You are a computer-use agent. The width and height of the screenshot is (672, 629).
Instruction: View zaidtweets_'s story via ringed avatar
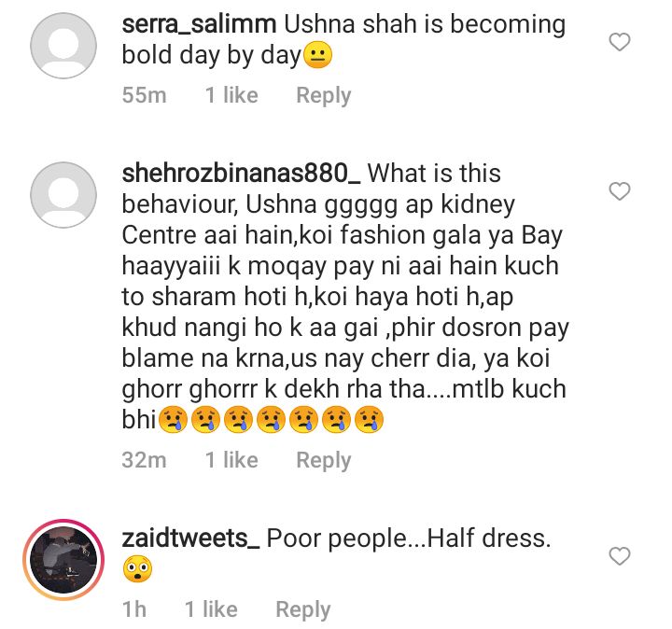63,560
